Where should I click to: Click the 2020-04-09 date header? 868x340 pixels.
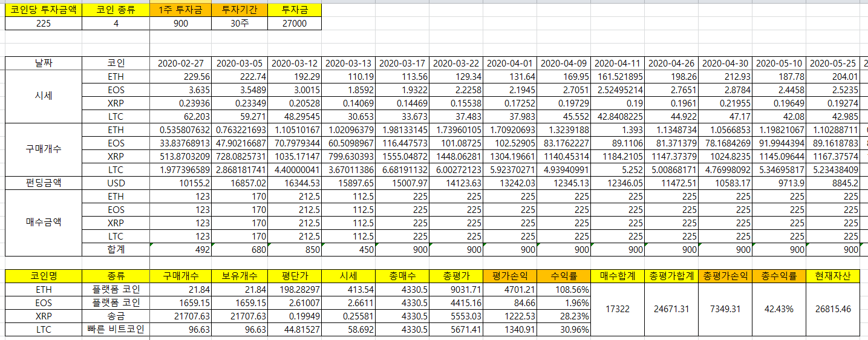(564, 63)
